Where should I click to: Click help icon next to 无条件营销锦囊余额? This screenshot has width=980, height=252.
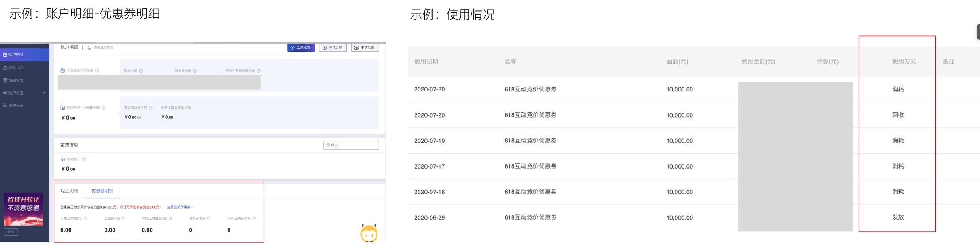[259, 71]
